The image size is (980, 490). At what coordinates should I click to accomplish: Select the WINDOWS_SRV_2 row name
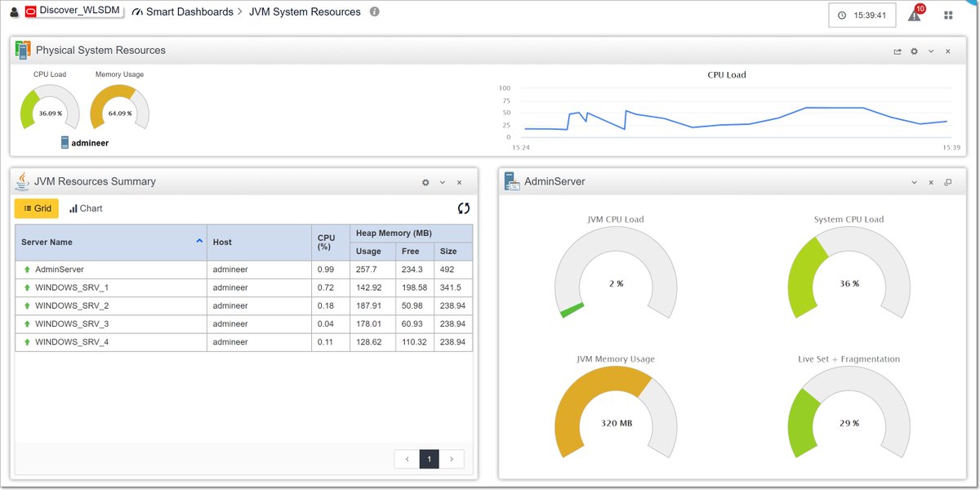(72, 305)
